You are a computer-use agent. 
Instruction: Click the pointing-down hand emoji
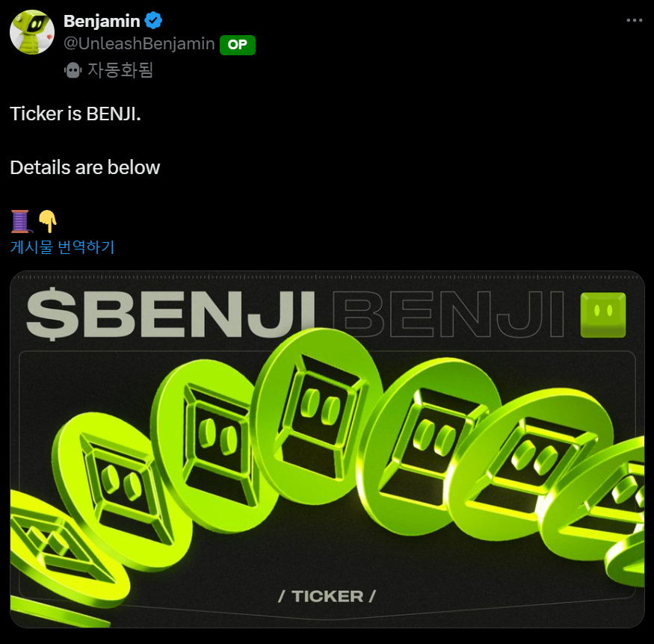(48, 221)
